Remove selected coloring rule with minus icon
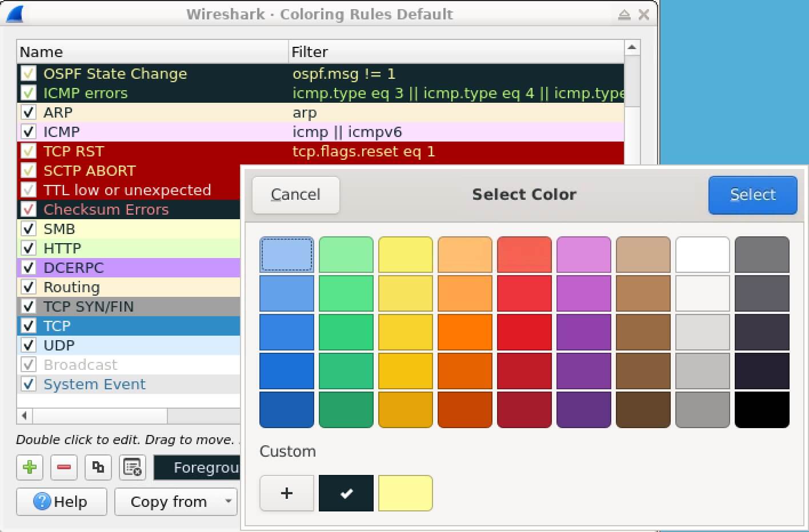The image size is (809, 532). 64,467
